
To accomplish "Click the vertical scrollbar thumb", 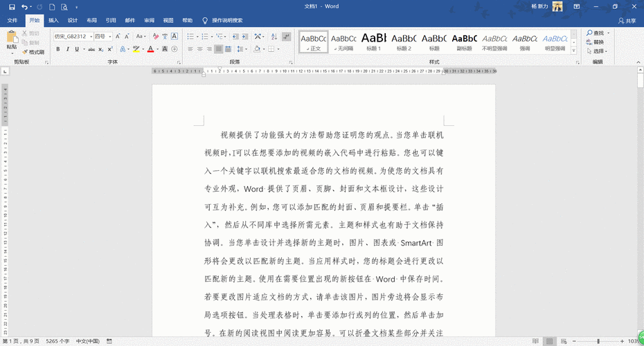I will tap(641, 80).
